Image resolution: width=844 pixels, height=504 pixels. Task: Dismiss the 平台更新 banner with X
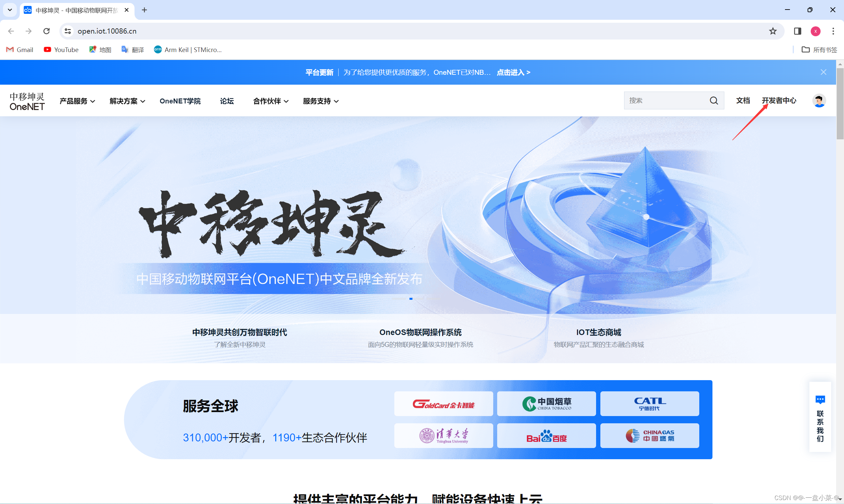(x=823, y=72)
